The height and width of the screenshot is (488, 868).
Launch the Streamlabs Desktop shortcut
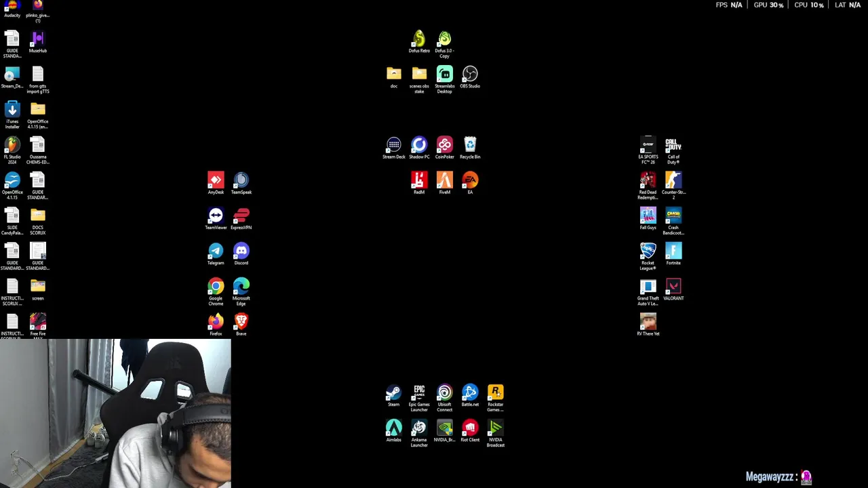click(444, 80)
